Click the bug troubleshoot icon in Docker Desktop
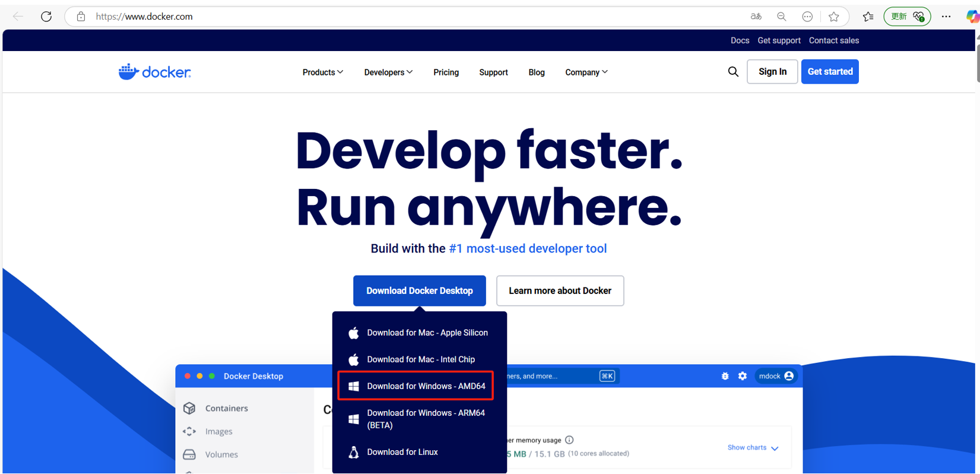The height and width of the screenshot is (474, 980). 725,376
